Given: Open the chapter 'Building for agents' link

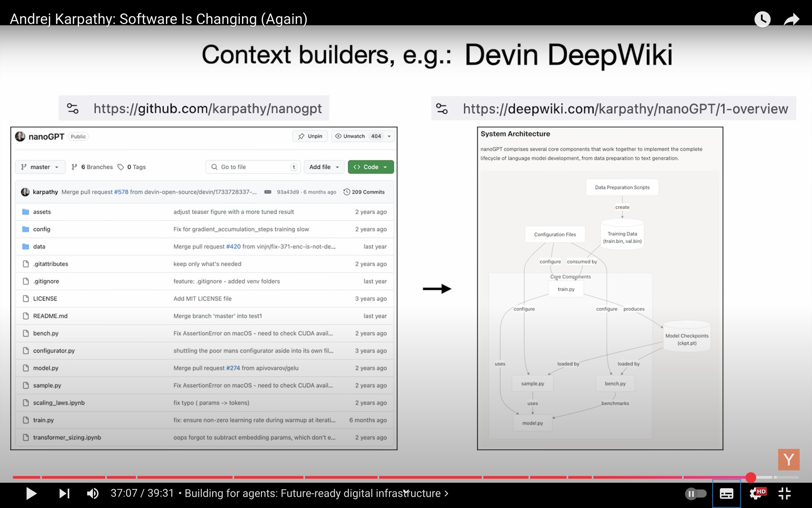Looking at the screenshot, I should 316,493.
